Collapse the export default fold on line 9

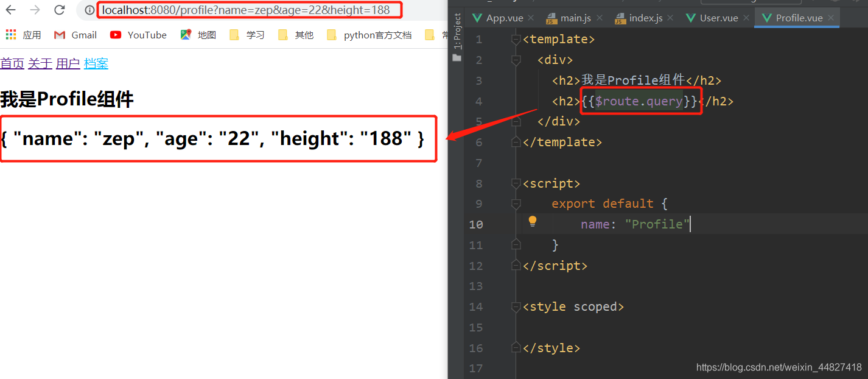[x=516, y=204]
